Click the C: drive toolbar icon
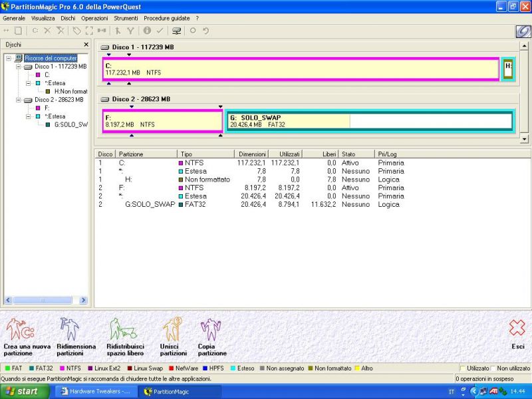Image resolution: width=532 pixels, height=399 pixels. [x=35, y=31]
